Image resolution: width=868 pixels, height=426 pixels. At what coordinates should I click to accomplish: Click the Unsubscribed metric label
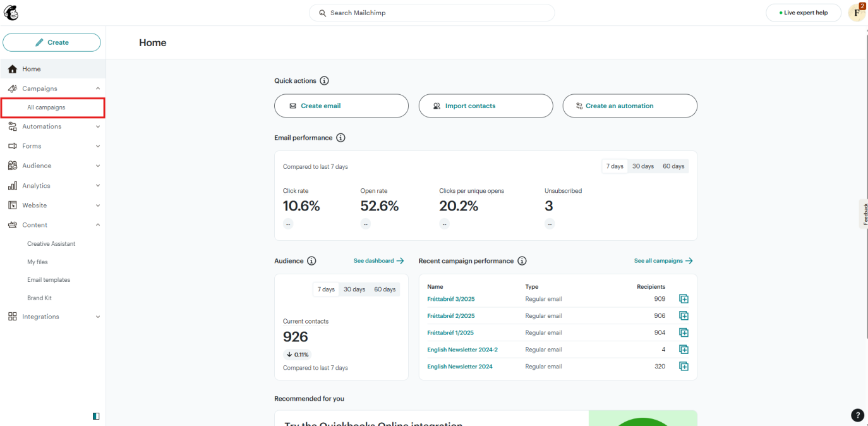tap(563, 191)
